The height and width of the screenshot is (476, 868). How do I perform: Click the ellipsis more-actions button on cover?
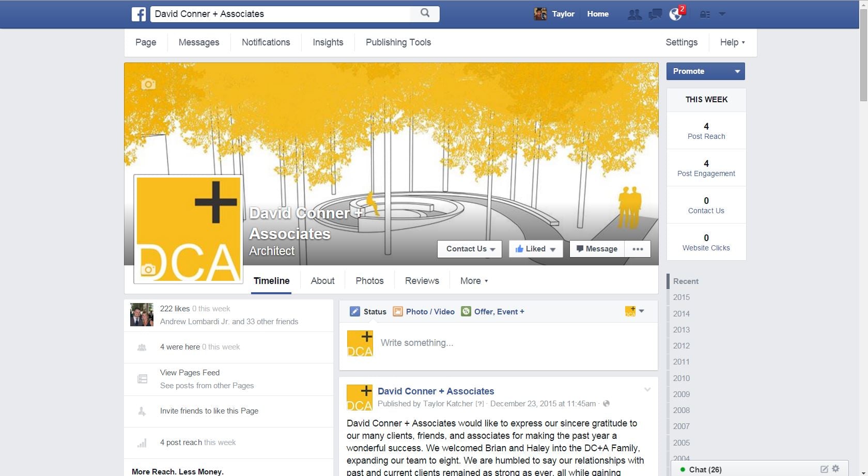pos(638,249)
